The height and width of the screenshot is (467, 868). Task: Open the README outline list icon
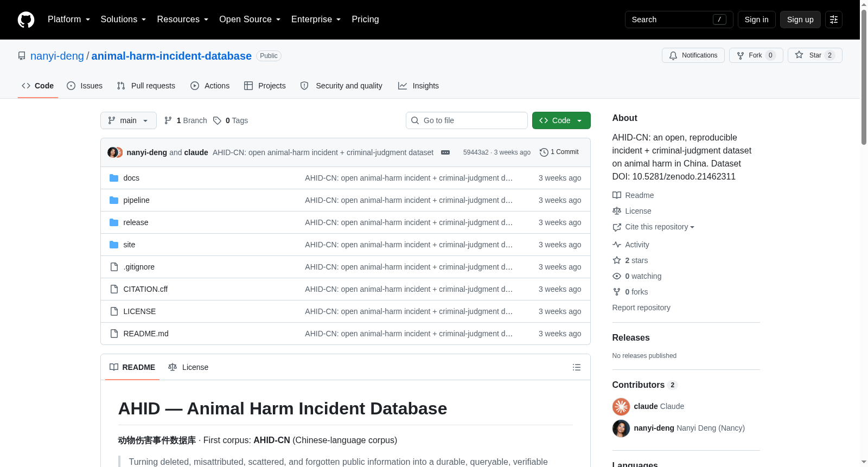tap(577, 367)
